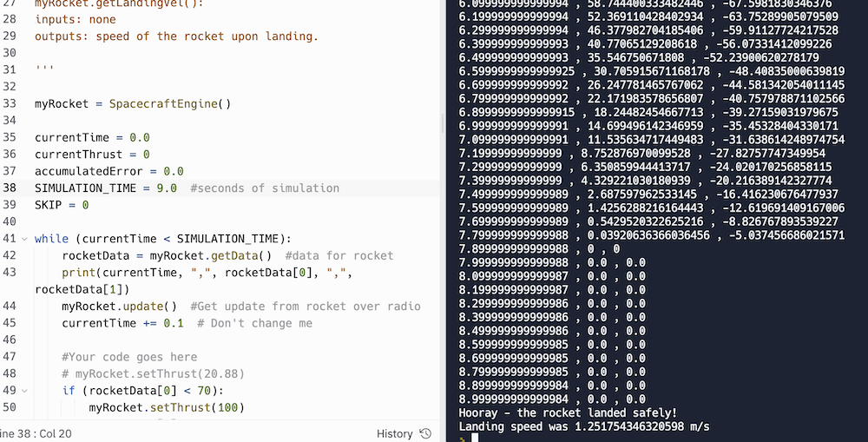Click the 'Landing speed was 1.251754346320598 m/s' output
This screenshot has width=868, height=442.
tap(584, 426)
